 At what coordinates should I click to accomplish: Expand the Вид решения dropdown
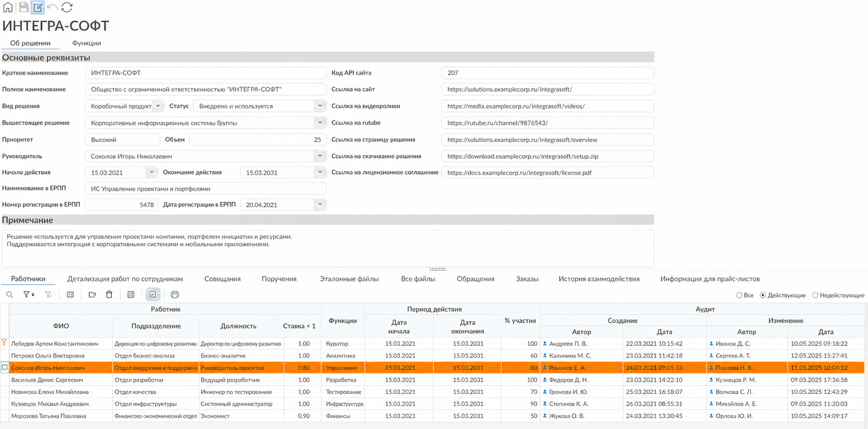[x=158, y=106]
